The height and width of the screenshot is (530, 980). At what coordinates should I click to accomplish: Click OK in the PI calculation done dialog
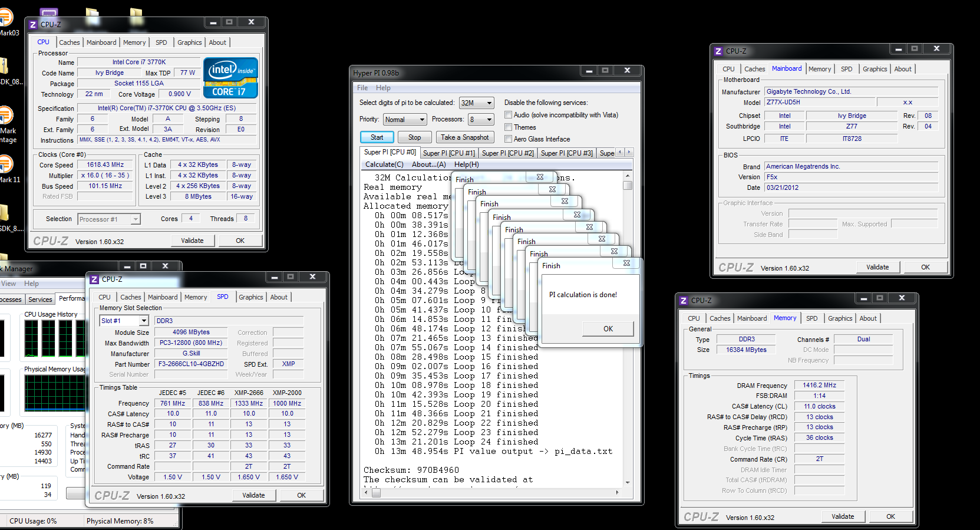point(608,329)
